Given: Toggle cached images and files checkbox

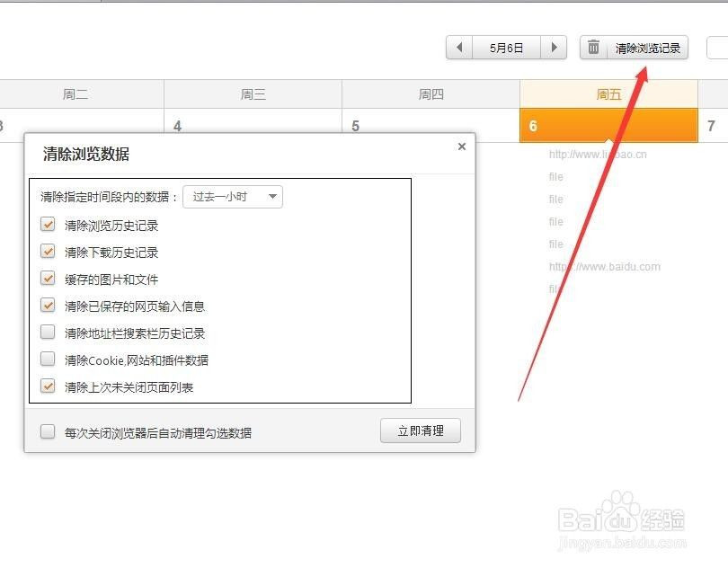Looking at the screenshot, I should [x=48, y=279].
